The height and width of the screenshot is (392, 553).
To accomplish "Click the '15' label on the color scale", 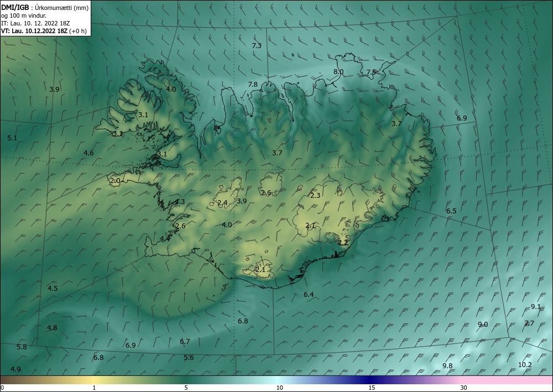I will (x=372, y=388).
